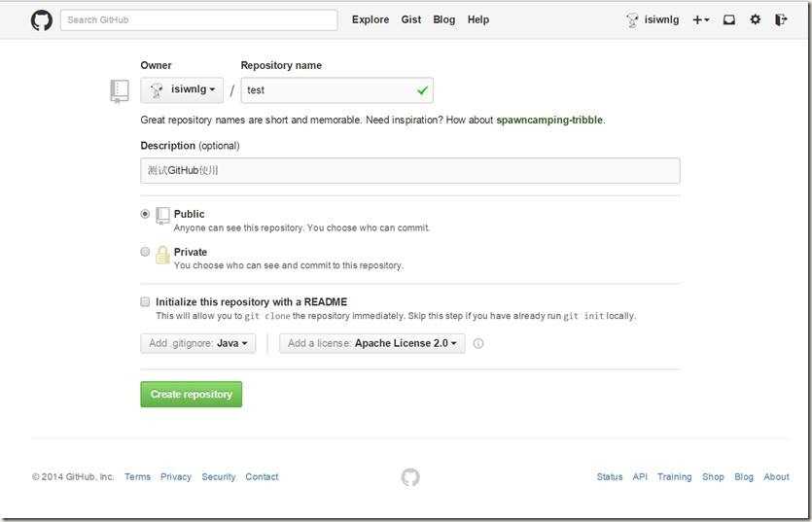Open the Owner isiwnlg dropdown
This screenshot has height=522, width=812.
(x=182, y=90)
